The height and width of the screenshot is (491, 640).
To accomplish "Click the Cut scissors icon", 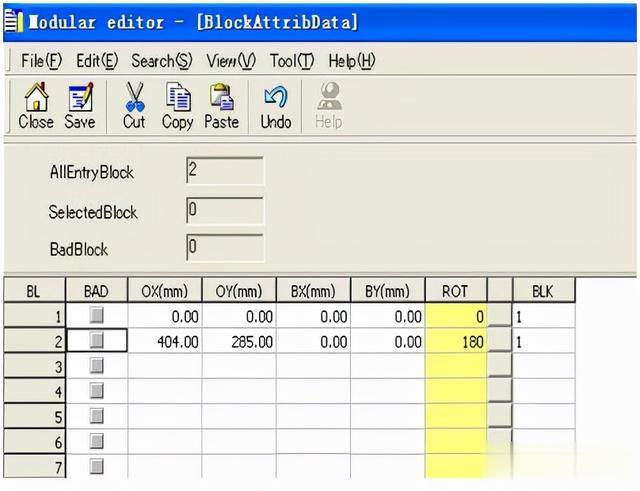I will (135, 97).
